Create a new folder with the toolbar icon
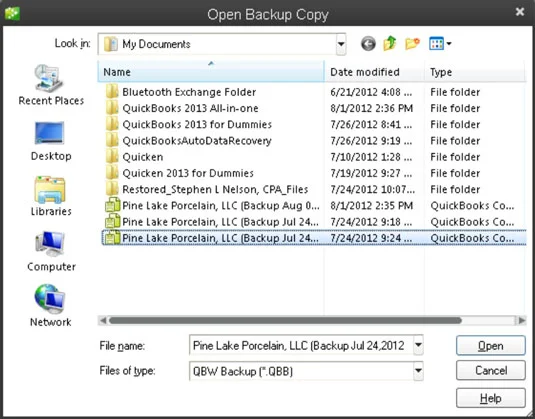This screenshot has height=419, width=535. click(x=412, y=44)
